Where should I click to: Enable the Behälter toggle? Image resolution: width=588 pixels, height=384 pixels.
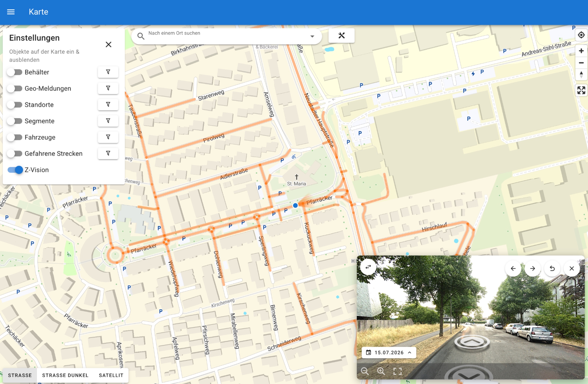pyautogui.click(x=14, y=72)
